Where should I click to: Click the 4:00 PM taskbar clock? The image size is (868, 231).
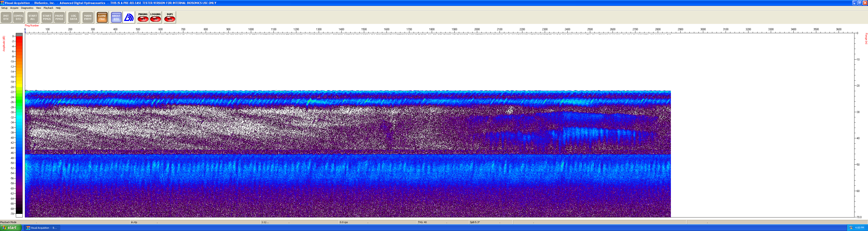click(860, 228)
